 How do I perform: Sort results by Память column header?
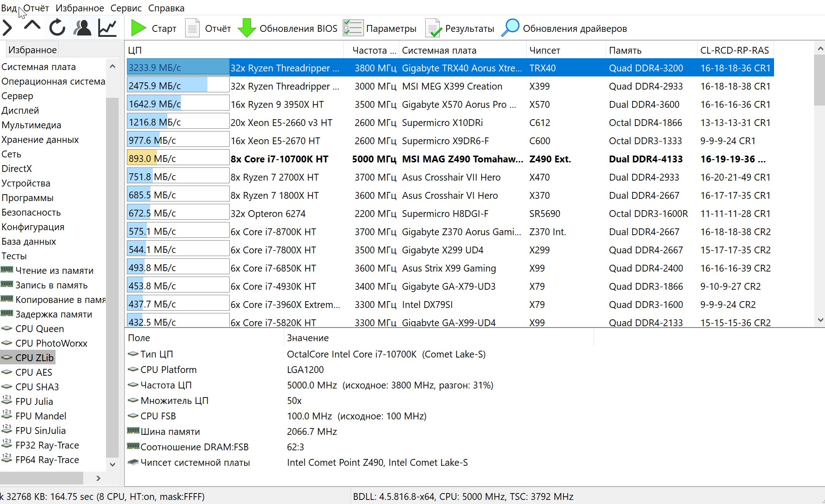point(625,50)
